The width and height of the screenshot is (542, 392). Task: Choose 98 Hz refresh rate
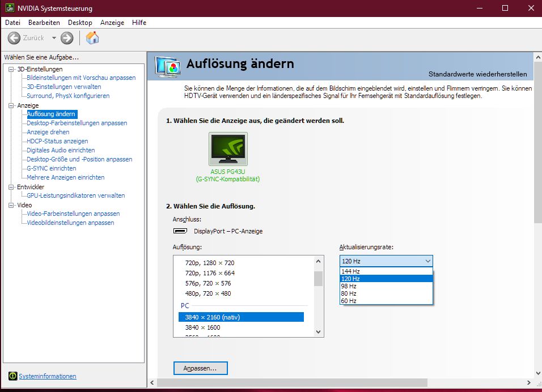click(386, 286)
